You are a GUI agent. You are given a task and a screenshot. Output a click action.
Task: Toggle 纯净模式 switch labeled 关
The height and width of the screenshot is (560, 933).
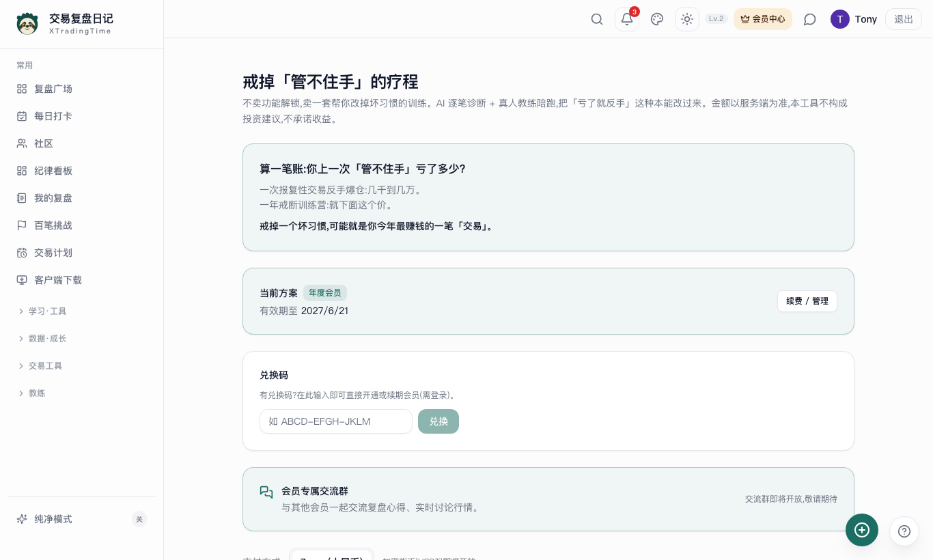pyautogui.click(x=139, y=519)
